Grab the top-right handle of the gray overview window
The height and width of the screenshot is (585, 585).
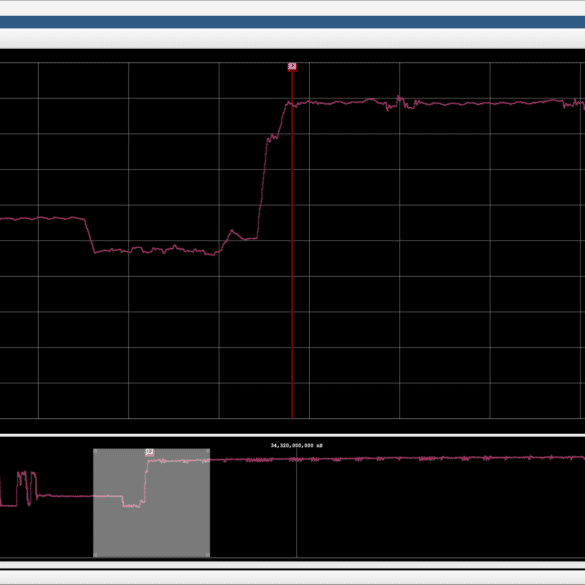pos(208,451)
